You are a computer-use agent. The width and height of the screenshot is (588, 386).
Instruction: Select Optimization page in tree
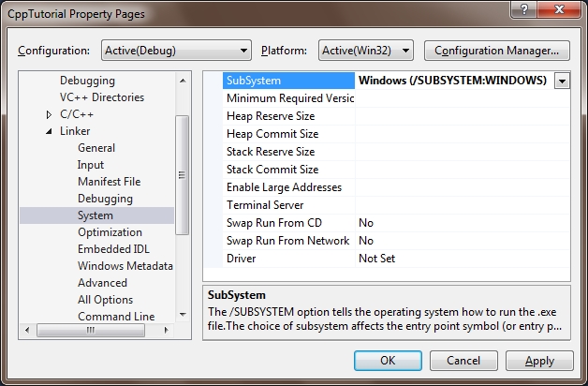[110, 232]
